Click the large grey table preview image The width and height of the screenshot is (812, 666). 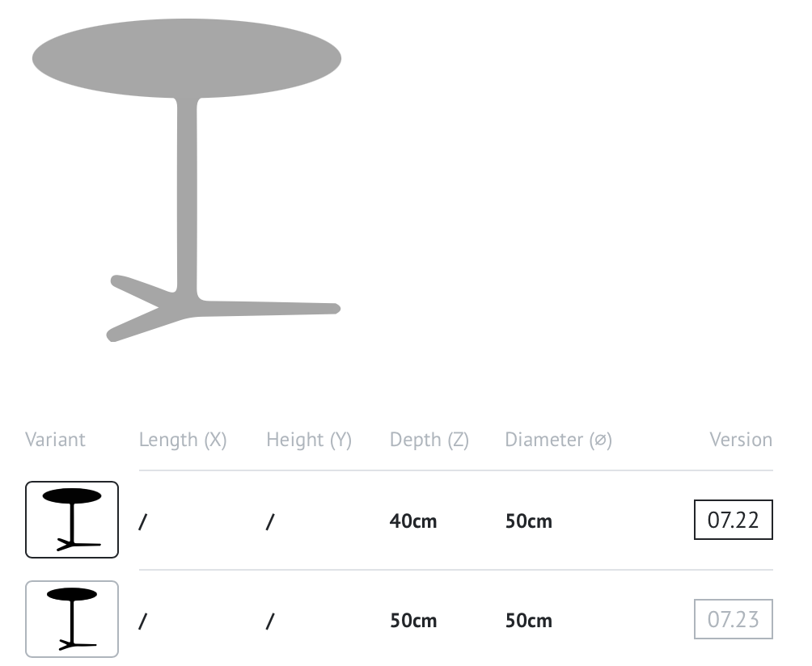[187, 180]
